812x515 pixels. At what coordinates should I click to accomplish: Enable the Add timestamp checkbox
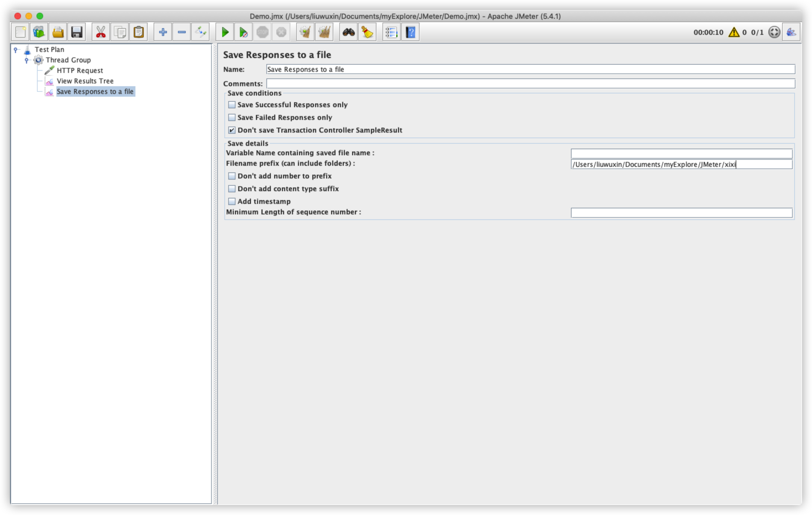232,201
